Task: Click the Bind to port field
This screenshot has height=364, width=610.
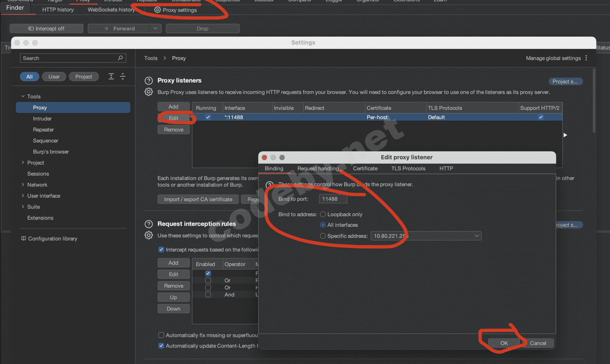Action: (x=333, y=199)
